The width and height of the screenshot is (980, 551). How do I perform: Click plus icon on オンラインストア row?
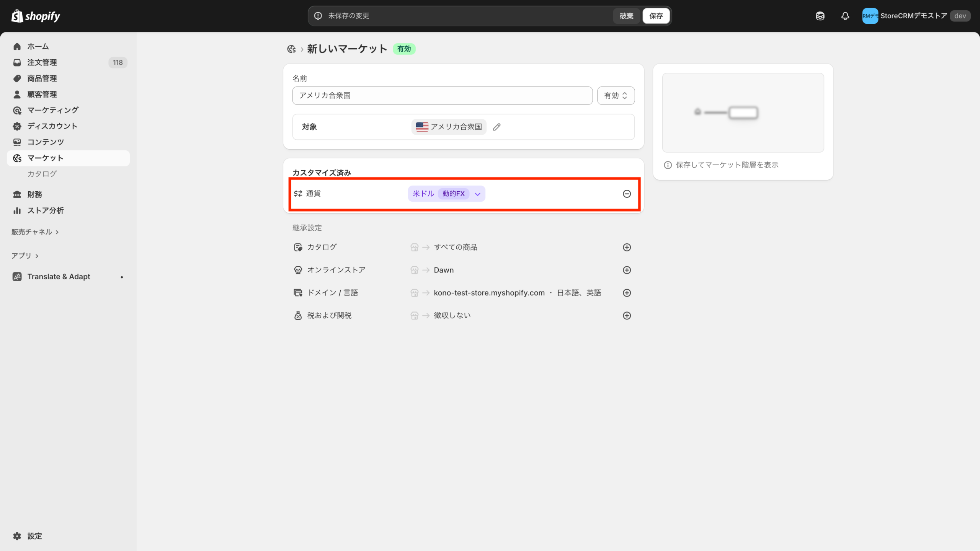627,270
